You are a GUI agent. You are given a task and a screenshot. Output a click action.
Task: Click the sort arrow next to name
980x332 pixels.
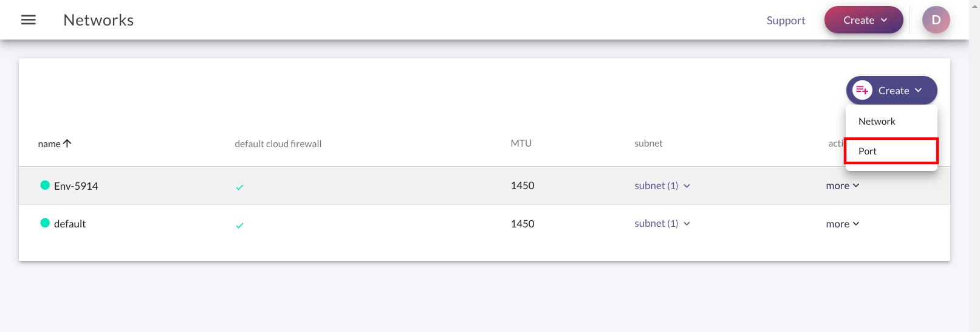pos(67,144)
